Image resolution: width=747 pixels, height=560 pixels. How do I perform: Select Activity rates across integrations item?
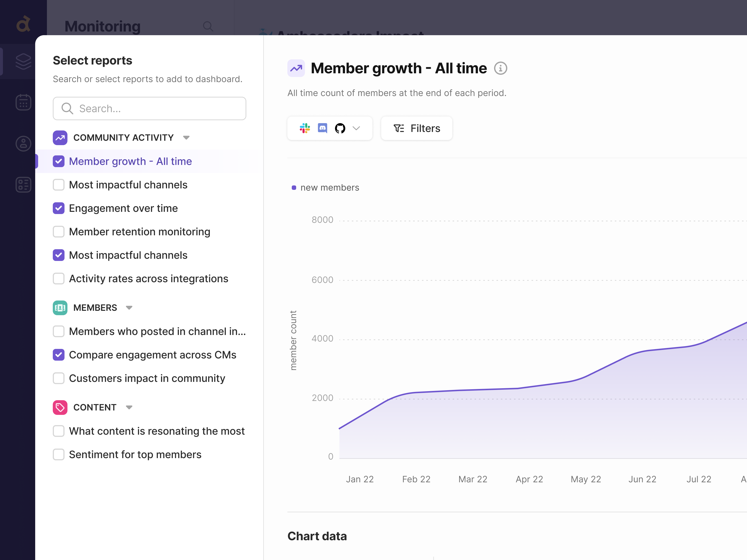click(148, 279)
